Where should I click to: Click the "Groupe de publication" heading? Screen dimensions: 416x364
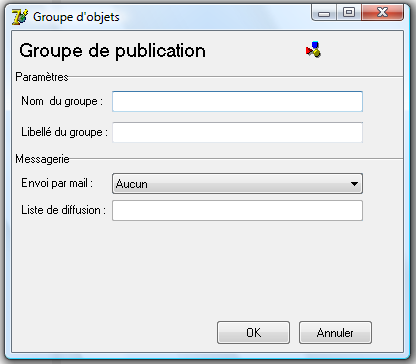112,51
